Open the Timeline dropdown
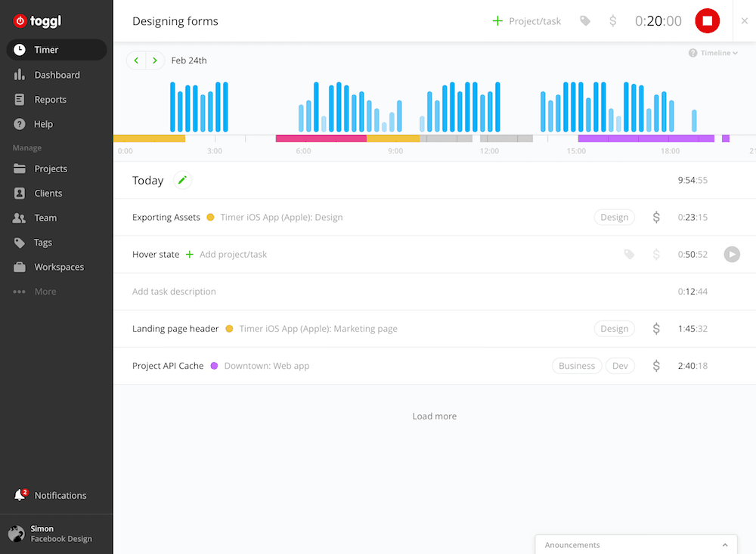Image resolution: width=756 pixels, height=554 pixels. tap(714, 53)
